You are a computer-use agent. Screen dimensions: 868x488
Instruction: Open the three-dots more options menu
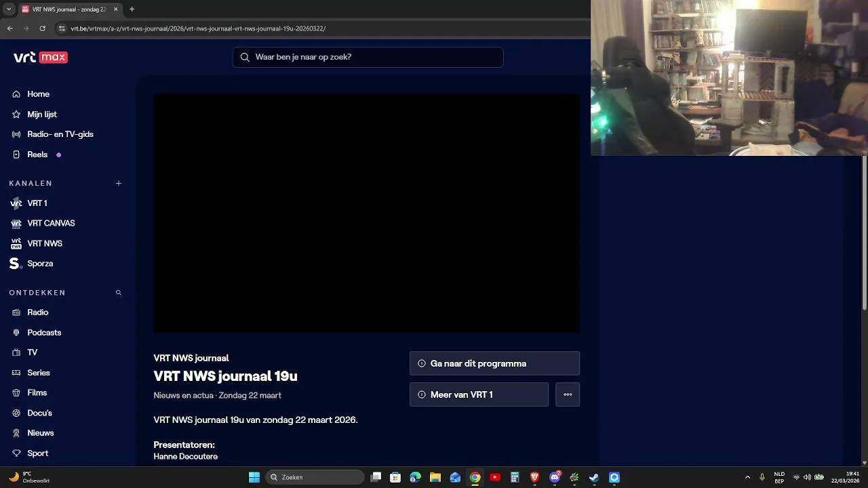568,394
